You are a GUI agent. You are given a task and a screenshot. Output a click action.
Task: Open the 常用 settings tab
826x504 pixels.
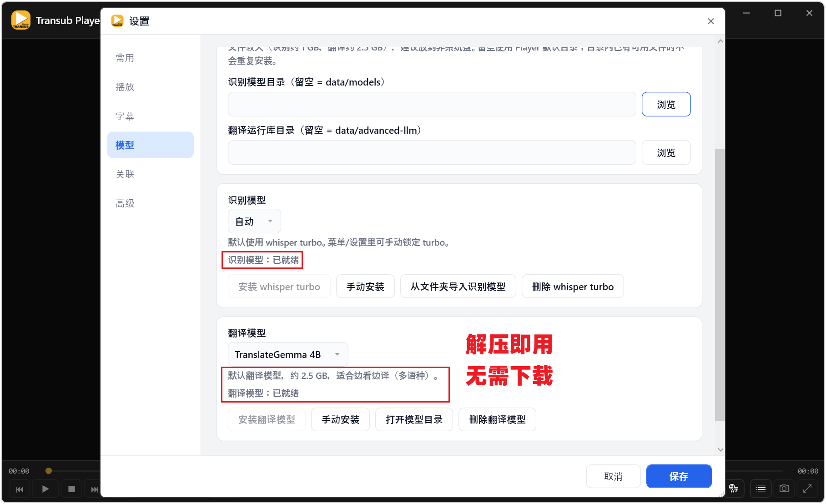151,58
